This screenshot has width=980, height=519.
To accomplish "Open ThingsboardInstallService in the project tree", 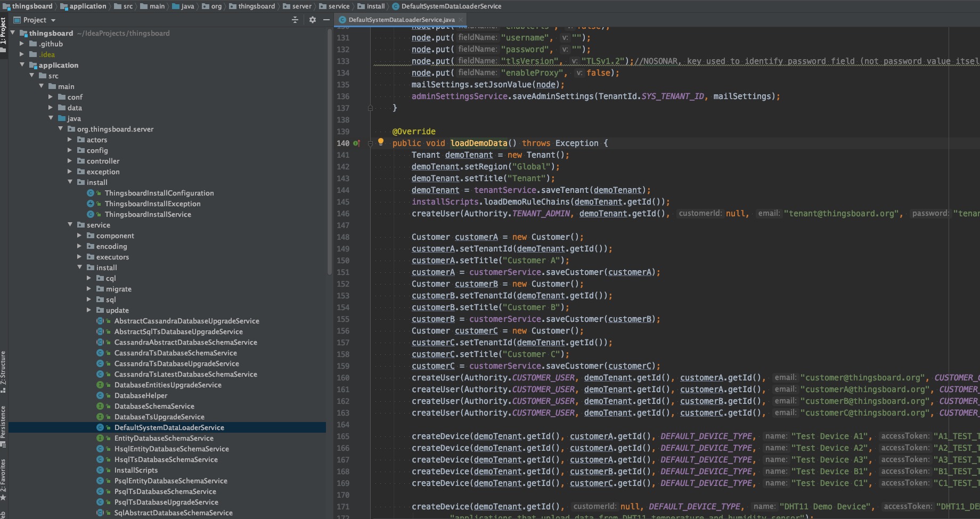I will point(148,214).
